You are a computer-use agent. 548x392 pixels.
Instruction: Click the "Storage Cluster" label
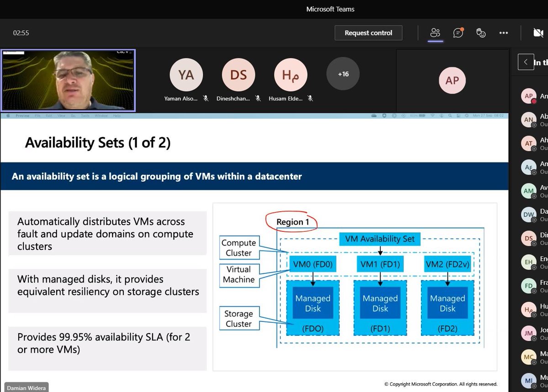[238, 319]
